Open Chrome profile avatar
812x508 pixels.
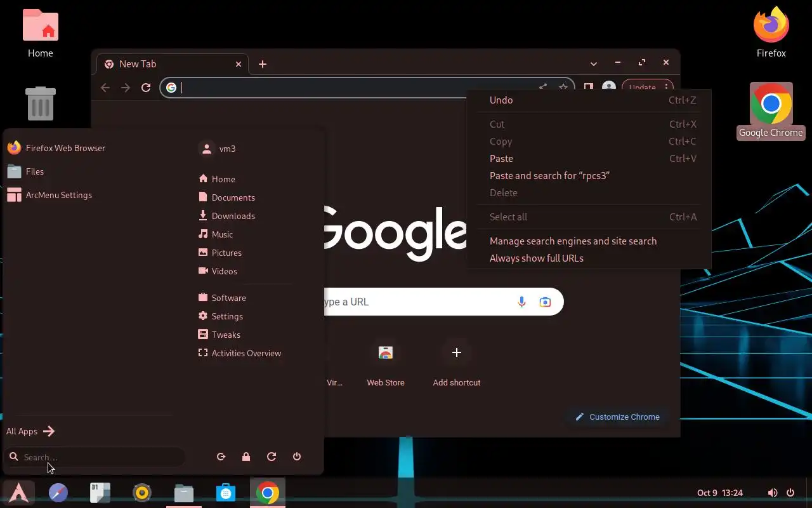click(608, 88)
